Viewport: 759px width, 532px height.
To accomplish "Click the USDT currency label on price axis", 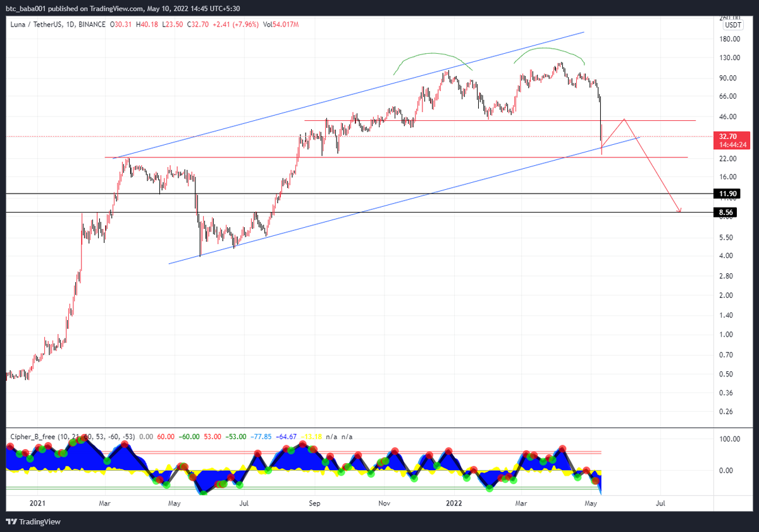I will tap(732, 26).
